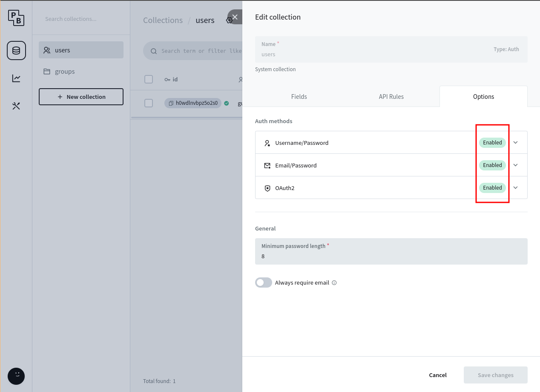This screenshot has height=392, width=540.
Task: Click the info icon beside Always require email
Action: pos(334,283)
